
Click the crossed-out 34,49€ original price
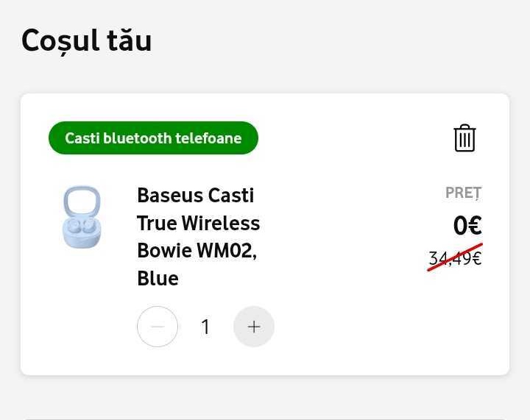click(x=455, y=258)
